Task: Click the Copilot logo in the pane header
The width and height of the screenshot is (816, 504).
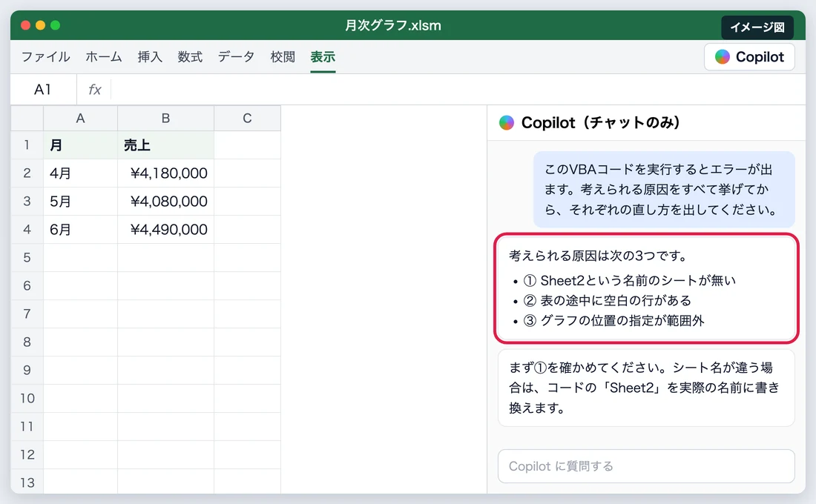Action: pyautogui.click(x=507, y=123)
